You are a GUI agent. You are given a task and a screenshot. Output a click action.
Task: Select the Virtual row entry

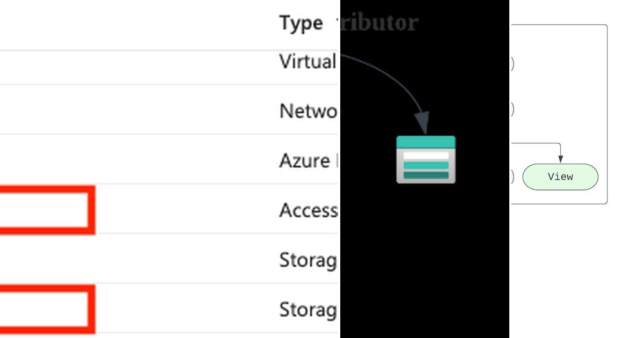tap(306, 62)
